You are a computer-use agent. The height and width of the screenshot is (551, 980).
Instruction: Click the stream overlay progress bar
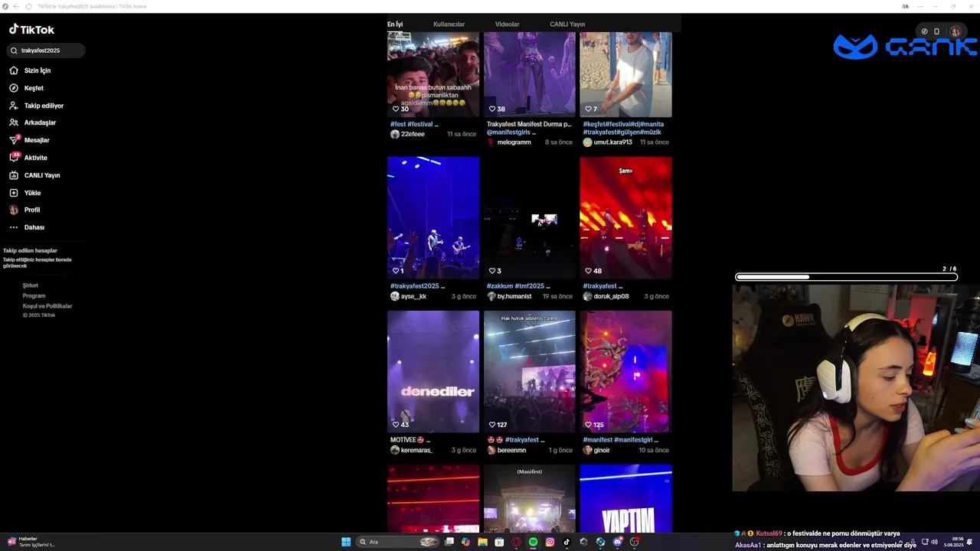[846, 277]
